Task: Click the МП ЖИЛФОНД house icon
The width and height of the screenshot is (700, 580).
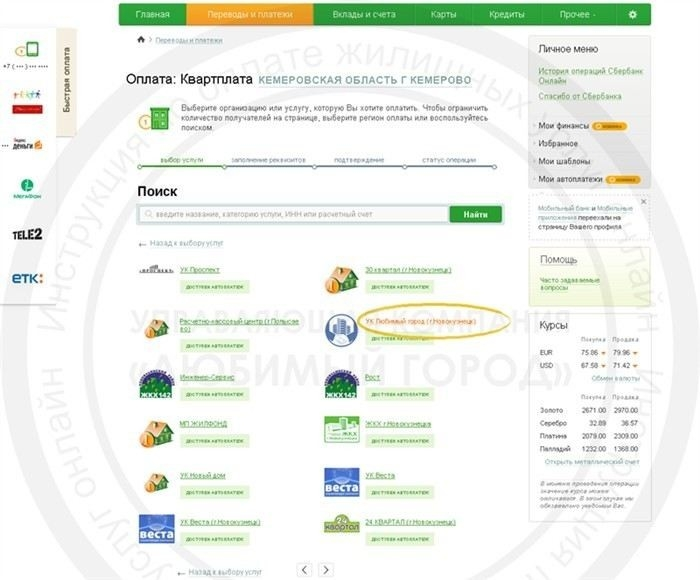Action: (156, 433)
